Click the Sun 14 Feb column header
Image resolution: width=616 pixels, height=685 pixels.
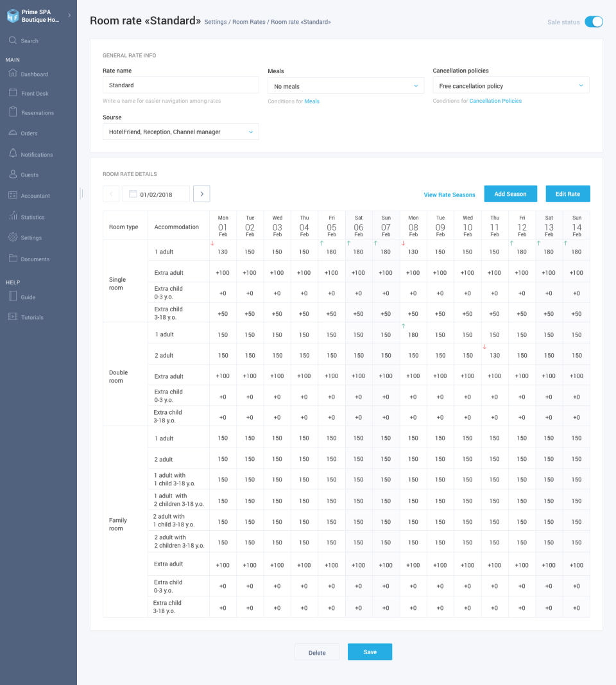pos(577,226)
